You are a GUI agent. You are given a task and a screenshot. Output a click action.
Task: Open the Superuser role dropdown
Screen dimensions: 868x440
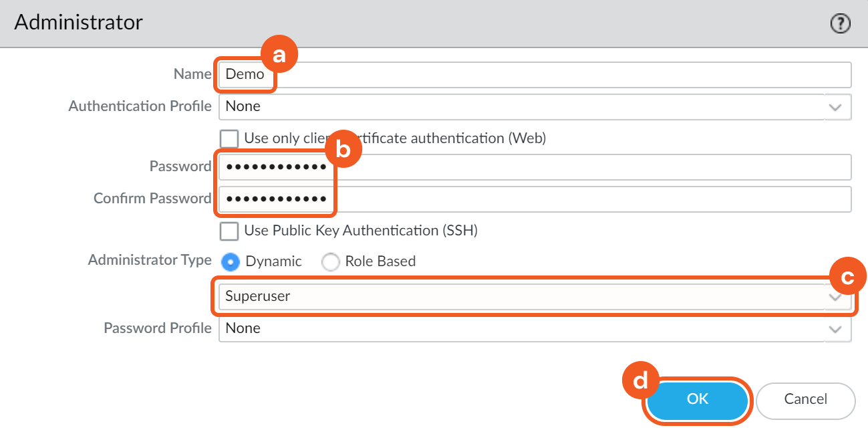pos(521,296)
